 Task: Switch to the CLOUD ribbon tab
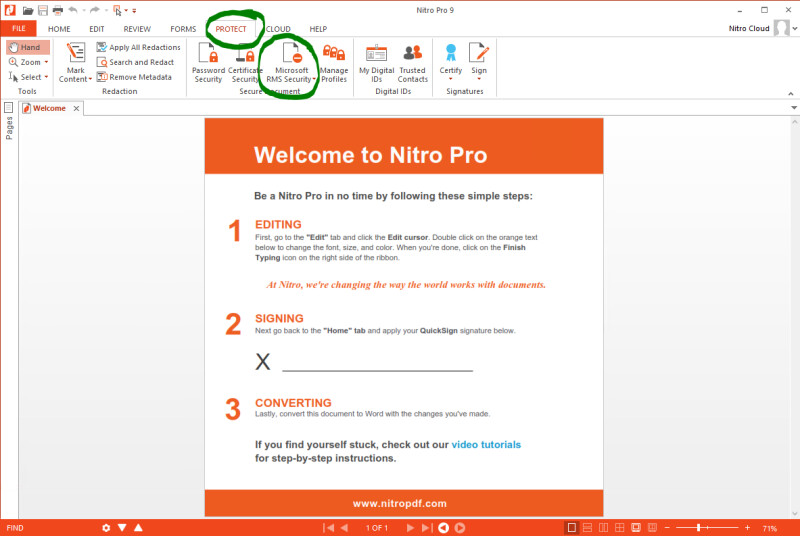[278, 29]
